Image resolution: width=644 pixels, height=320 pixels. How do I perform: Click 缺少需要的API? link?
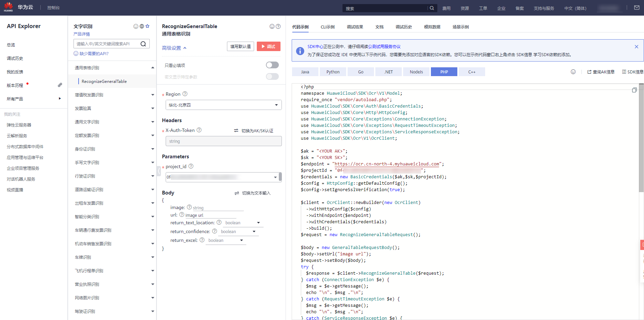[x=91, y=53]
